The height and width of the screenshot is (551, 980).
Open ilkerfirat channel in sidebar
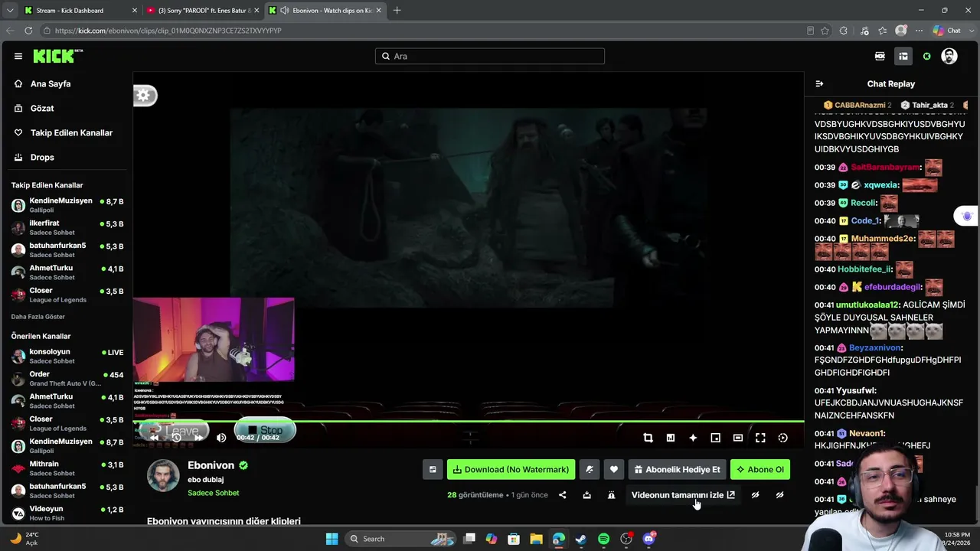tap(67, 227)
